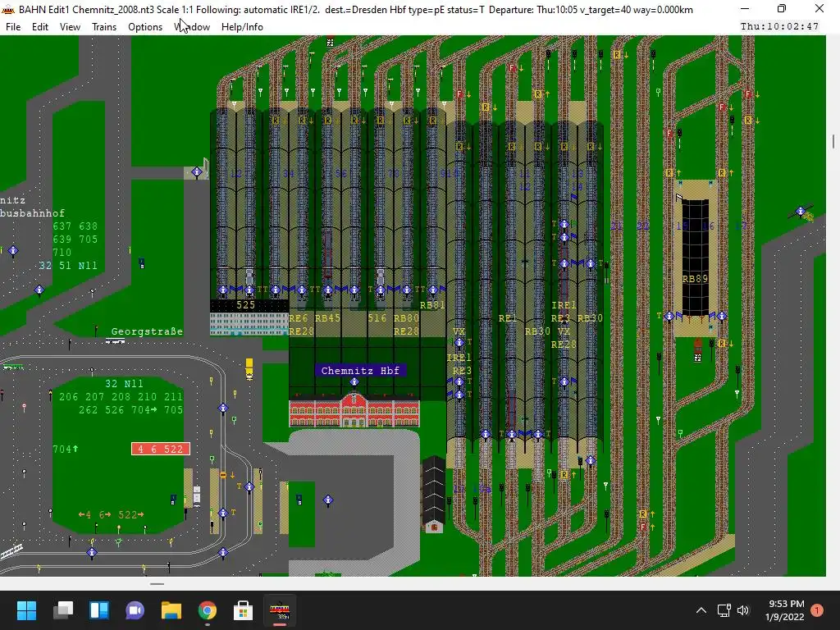Open File Explorer from taskbar

coord(171,609)
